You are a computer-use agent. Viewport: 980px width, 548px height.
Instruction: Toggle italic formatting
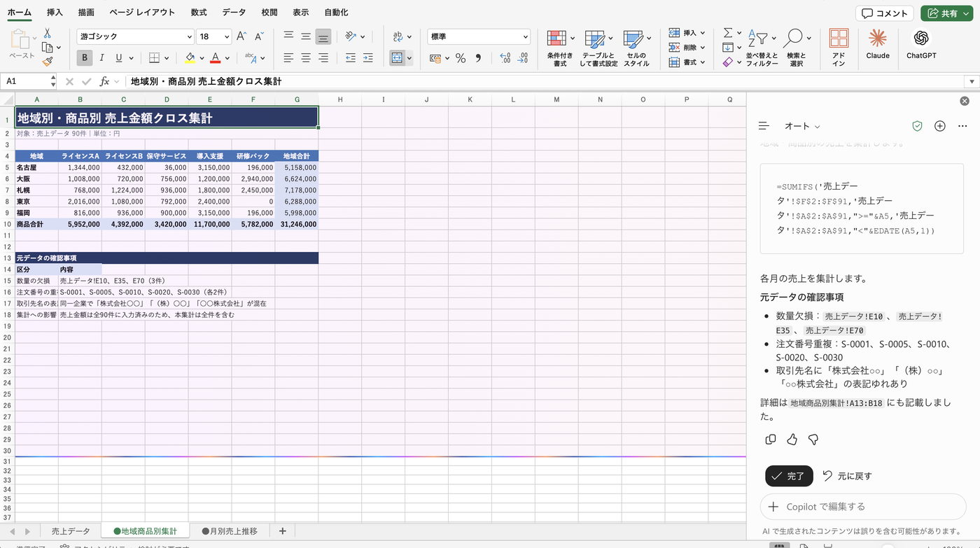click(x=102, y=58)
